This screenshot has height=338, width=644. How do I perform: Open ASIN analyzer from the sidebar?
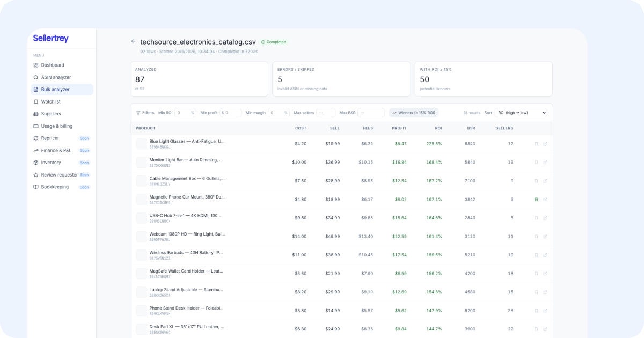click(x=62, y=77)
